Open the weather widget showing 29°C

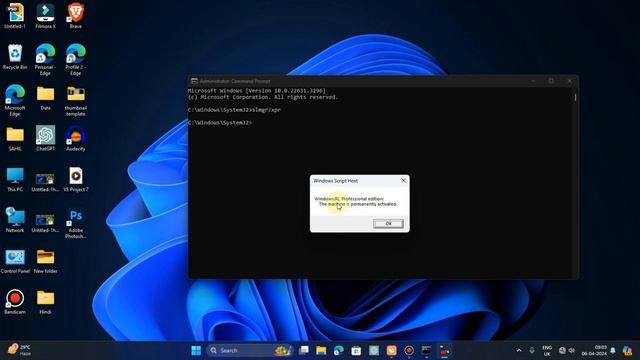[19, 350]
